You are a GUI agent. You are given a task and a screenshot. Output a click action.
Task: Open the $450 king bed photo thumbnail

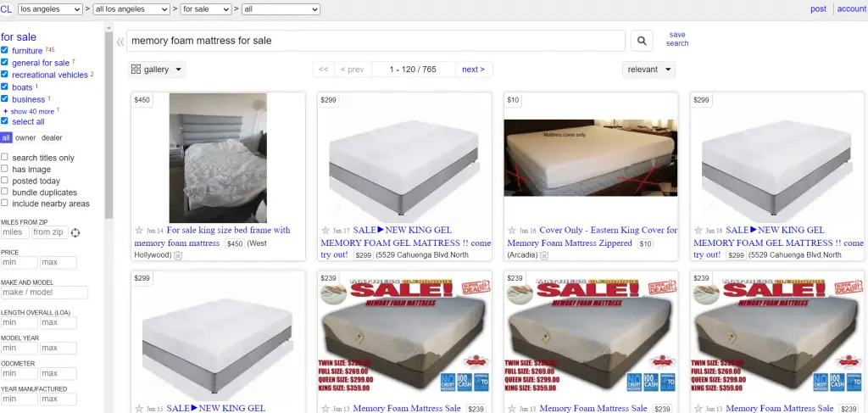coord(218,158)
